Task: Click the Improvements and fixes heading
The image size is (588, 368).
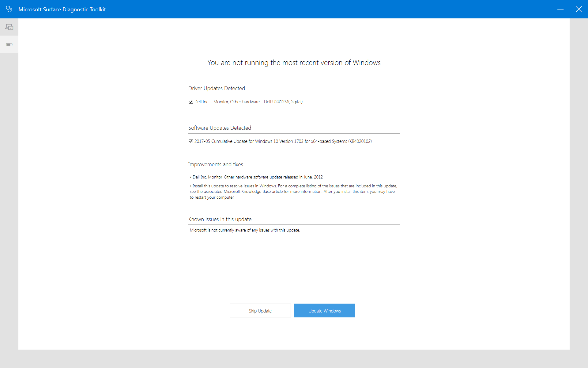Action: [x=216, y=164]
